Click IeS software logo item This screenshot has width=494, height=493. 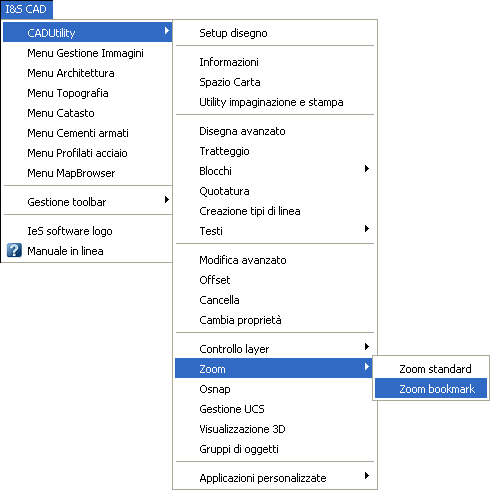[88, 231]
